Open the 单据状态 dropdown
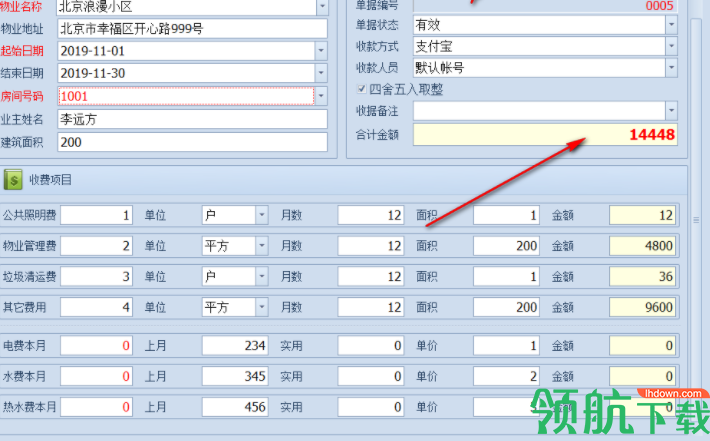Image resolution: width=710 pixels, height=441 pixels. click(672, 24)
